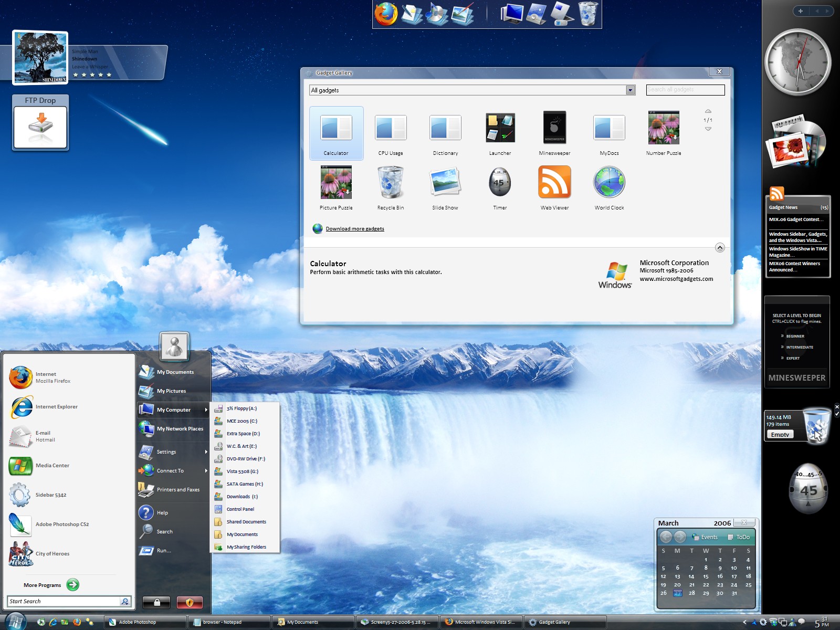The image size is (840, 630).
Task: Switch to Adobe Photoshop taskbar button
Action: (145, 622)
